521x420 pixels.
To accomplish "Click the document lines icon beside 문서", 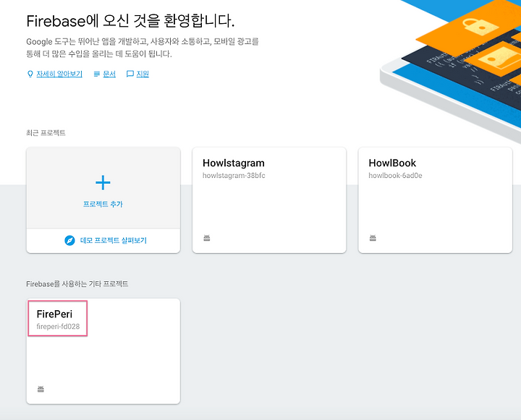I will 97,74.
